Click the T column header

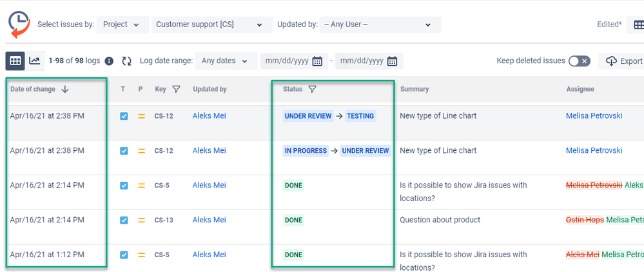[122, 89]
